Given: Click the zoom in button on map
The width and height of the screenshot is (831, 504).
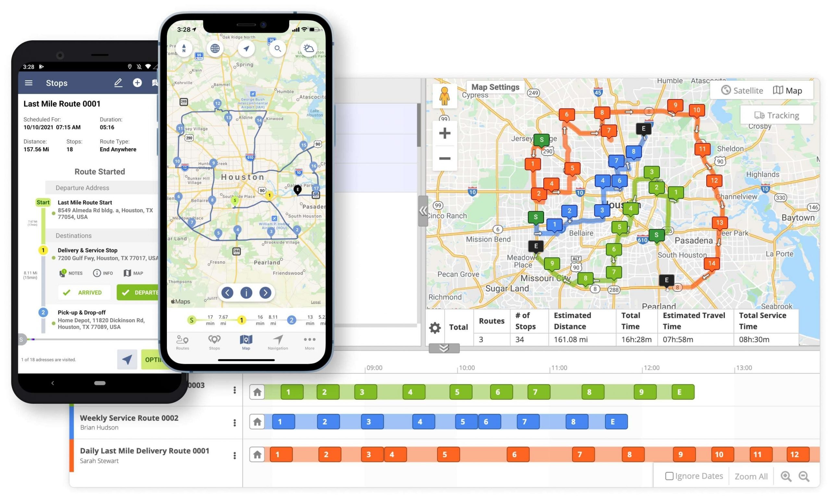Looking at the screenshot, I should click(446, 134).
